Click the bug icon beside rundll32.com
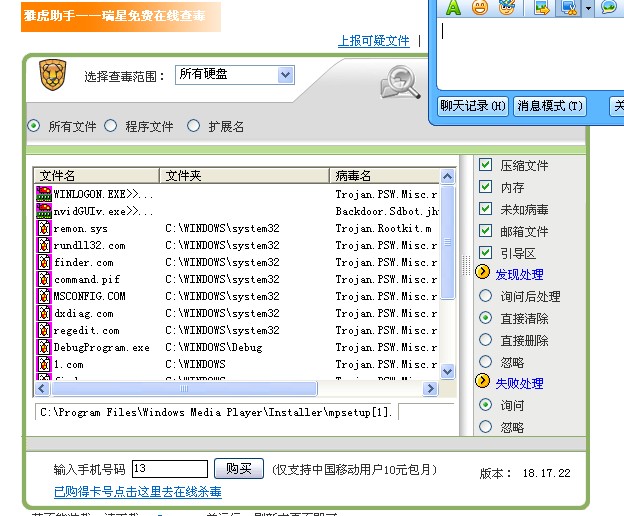The image size is (624, 516). pos(44,245)
